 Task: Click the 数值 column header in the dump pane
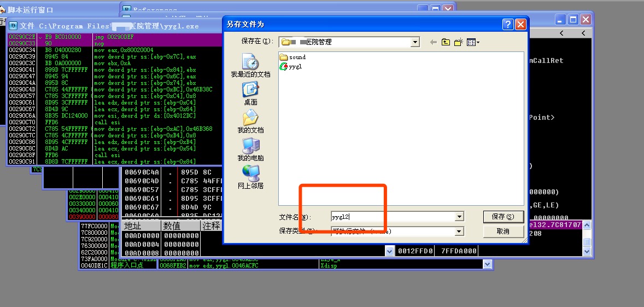point(181,226)
